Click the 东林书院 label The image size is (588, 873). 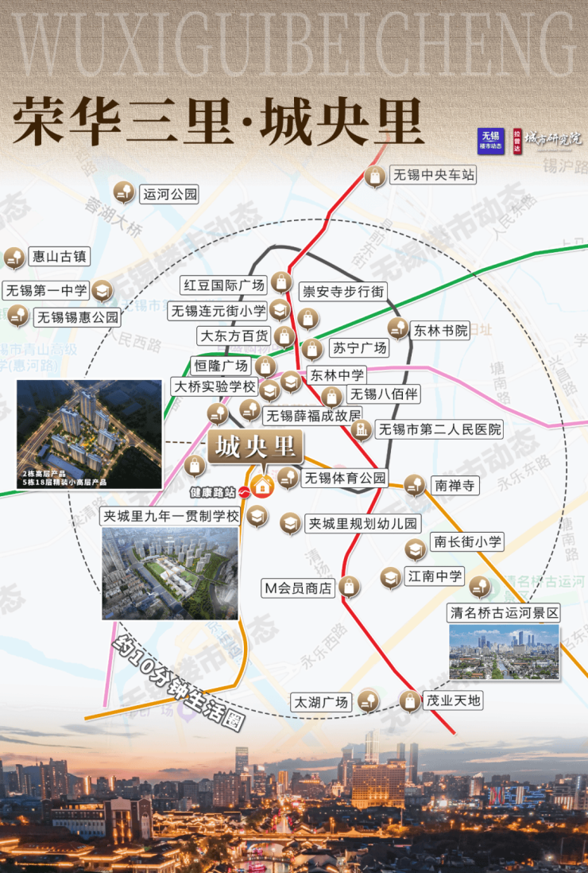coord(440,330)
